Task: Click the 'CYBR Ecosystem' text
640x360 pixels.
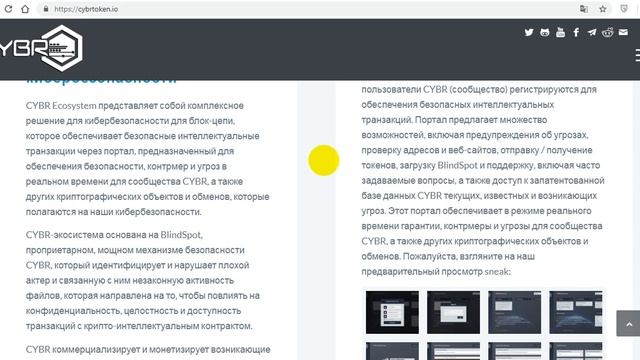Action: coord(61,106)
